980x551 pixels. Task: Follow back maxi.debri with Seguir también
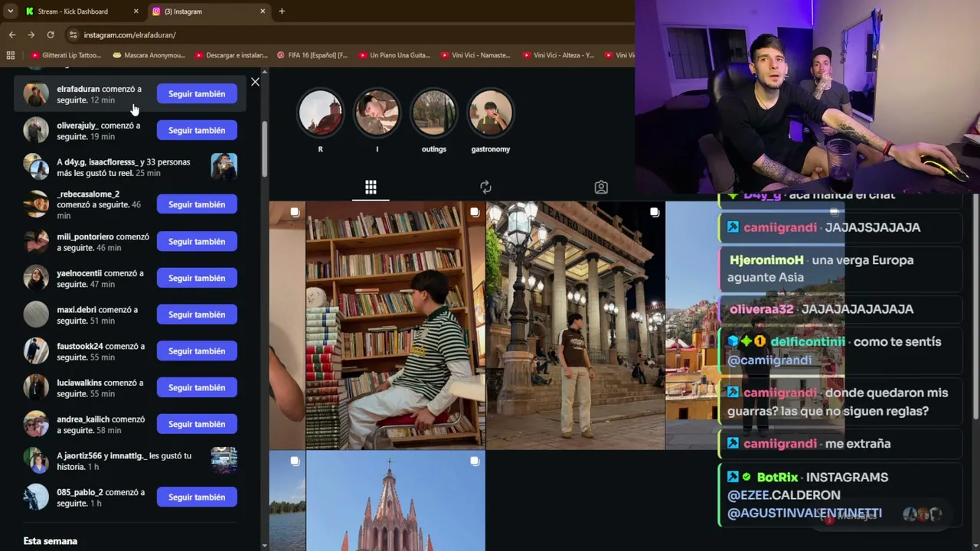pos(197,315)
